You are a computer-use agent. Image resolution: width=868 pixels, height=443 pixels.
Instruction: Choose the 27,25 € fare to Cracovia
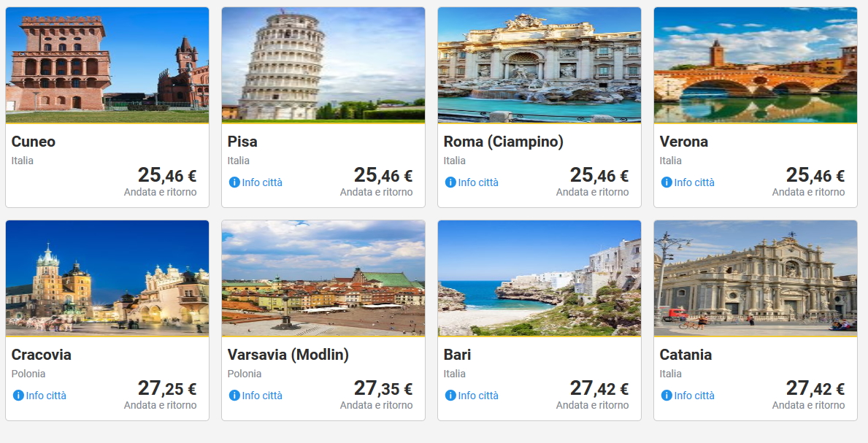click(166, 388)
